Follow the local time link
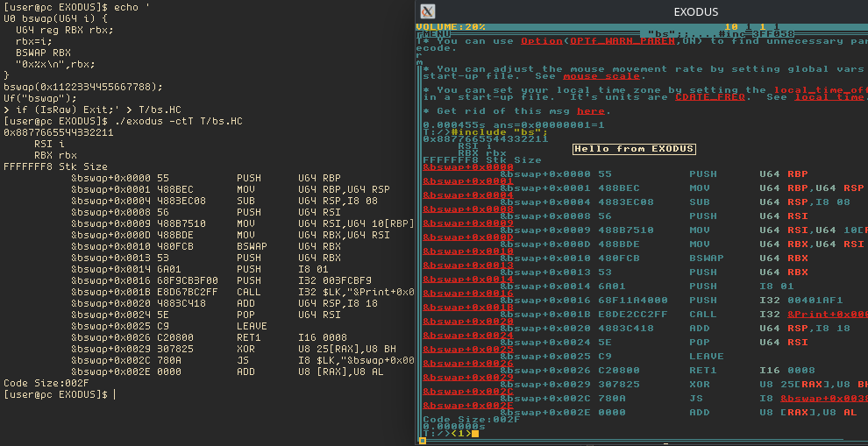The image size is (868, 446). 830,97
